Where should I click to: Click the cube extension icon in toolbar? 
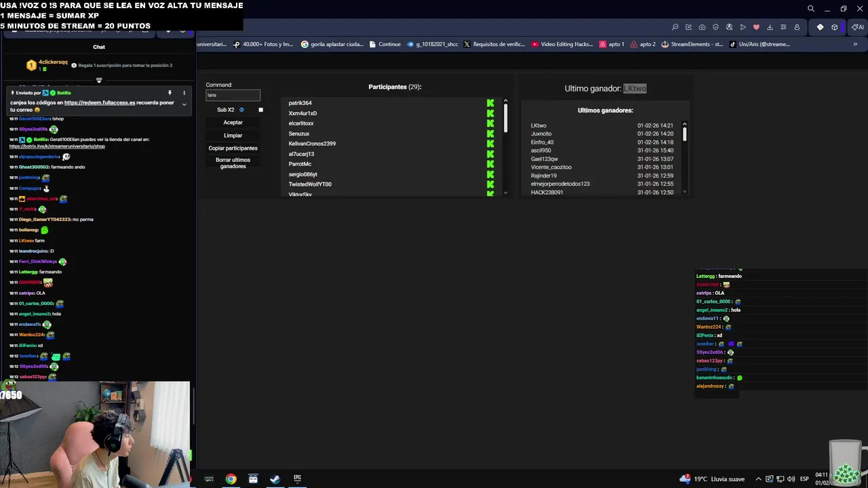834,27
